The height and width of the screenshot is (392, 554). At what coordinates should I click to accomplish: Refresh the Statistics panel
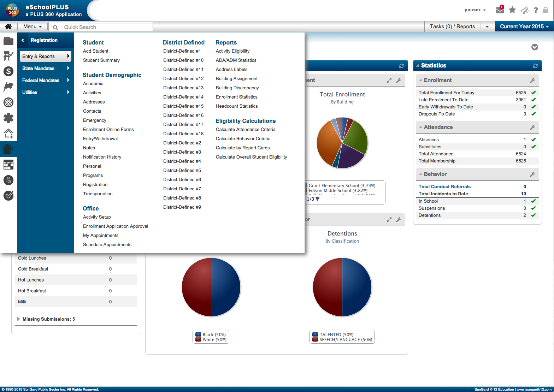click(535, 66)
